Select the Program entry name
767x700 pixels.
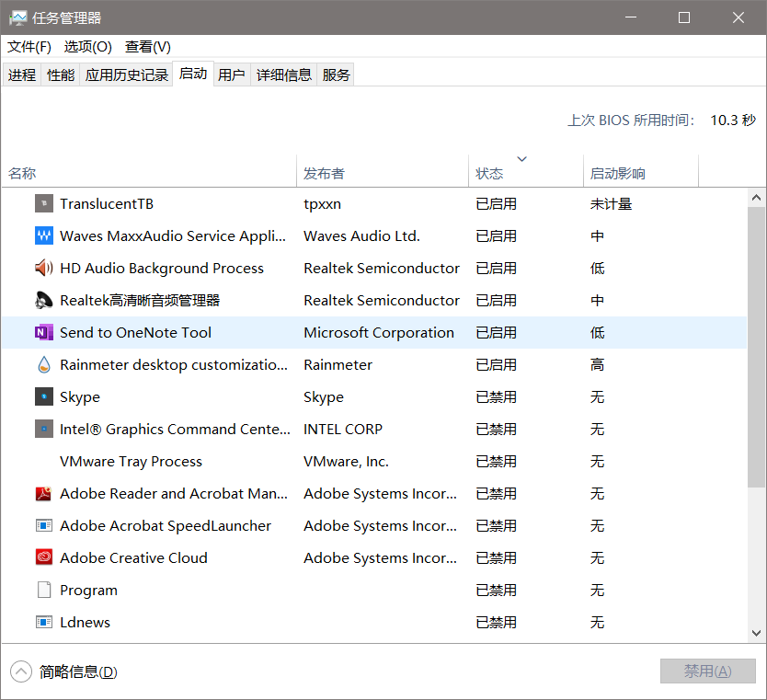(x=88, y=591)
